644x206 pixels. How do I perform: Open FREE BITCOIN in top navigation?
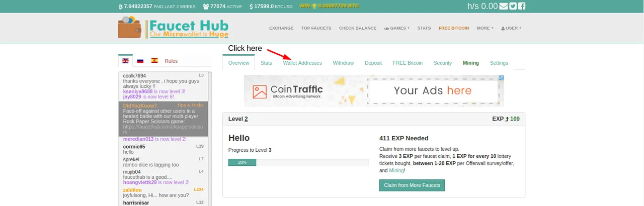454,28
